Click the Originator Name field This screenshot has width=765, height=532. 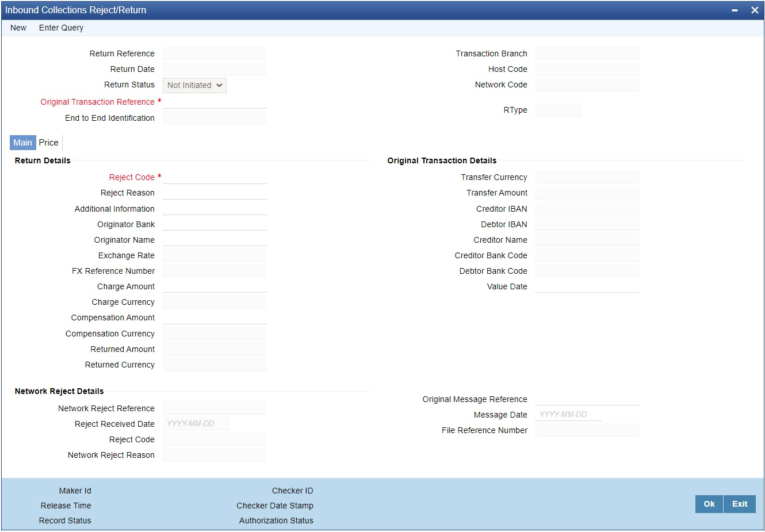pos(215,240)
